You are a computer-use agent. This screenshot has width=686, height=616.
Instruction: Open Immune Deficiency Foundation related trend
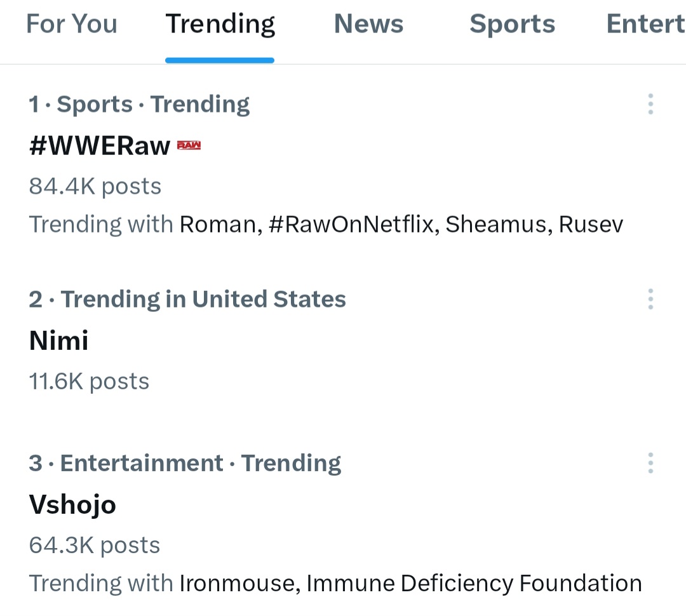(474, 584)
